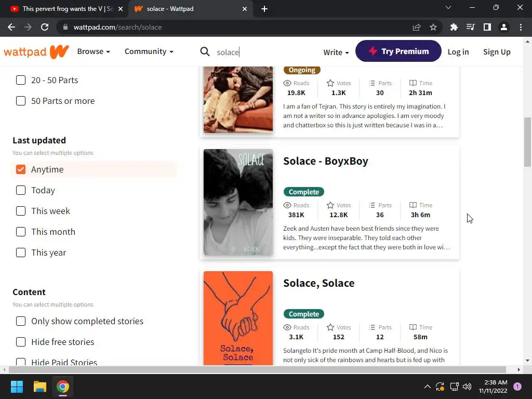532x399 pixels.
Task: Open the notification badge in the taskbar
Action: click(x=517, y=386)
